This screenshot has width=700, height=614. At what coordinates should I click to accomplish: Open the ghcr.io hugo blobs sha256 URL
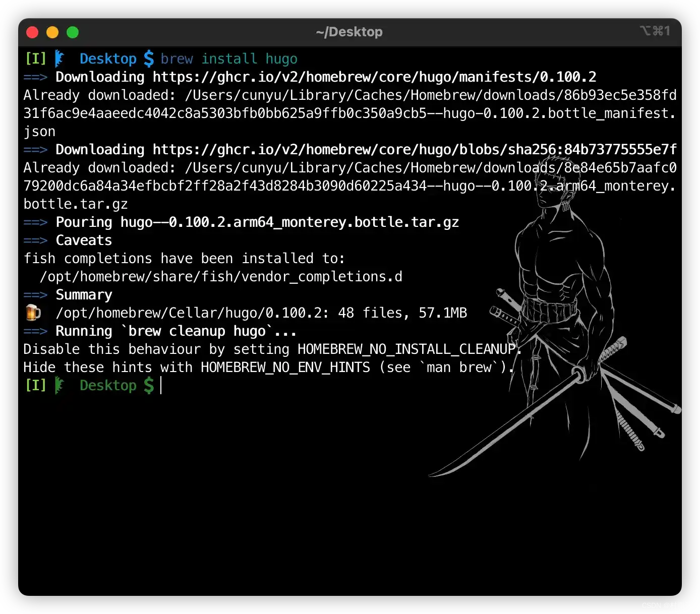[x=415, y=150]
